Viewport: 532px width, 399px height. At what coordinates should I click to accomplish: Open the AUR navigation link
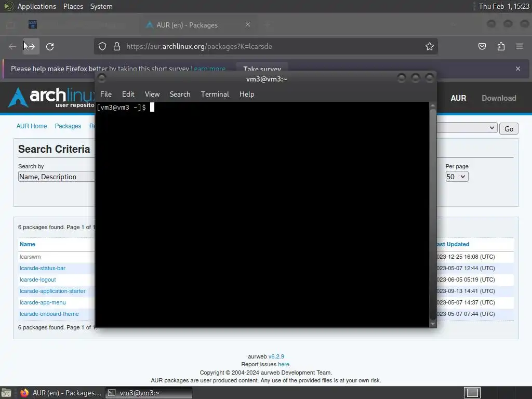coord(458,98)
